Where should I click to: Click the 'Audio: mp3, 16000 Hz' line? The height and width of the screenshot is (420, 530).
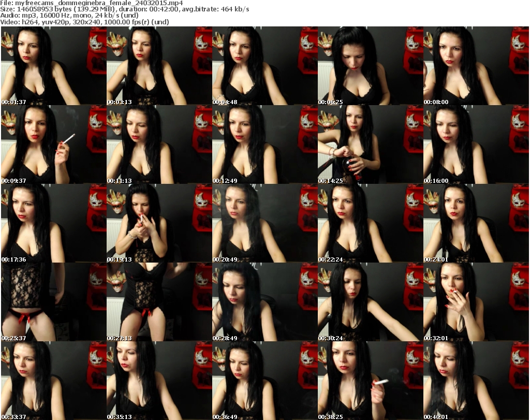coord(69,16)
